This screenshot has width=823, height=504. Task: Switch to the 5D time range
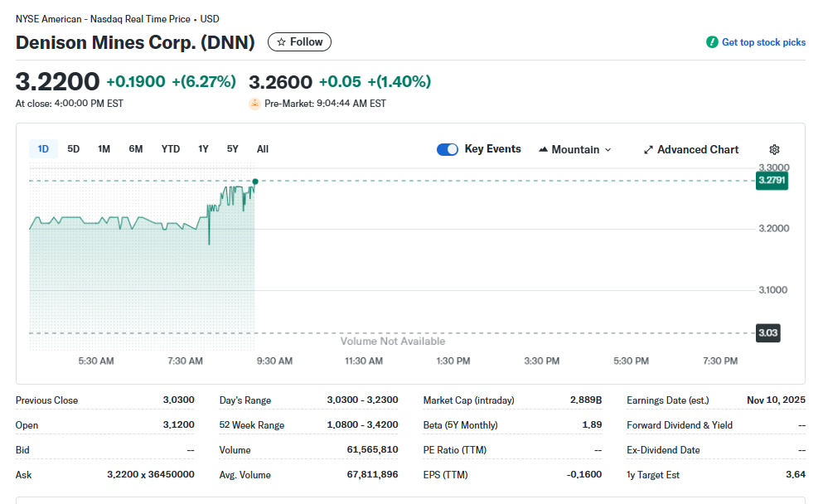pyautogui.click(x=74, y=149)
